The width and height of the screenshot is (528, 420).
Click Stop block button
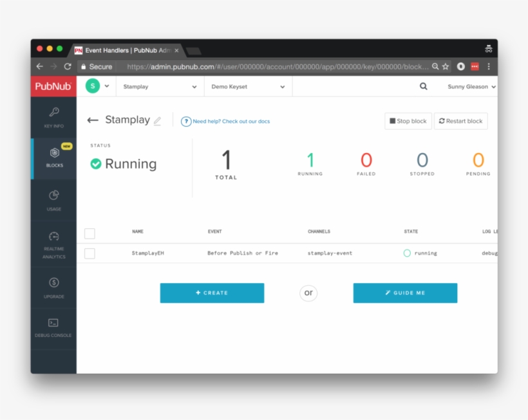(408, 121)
